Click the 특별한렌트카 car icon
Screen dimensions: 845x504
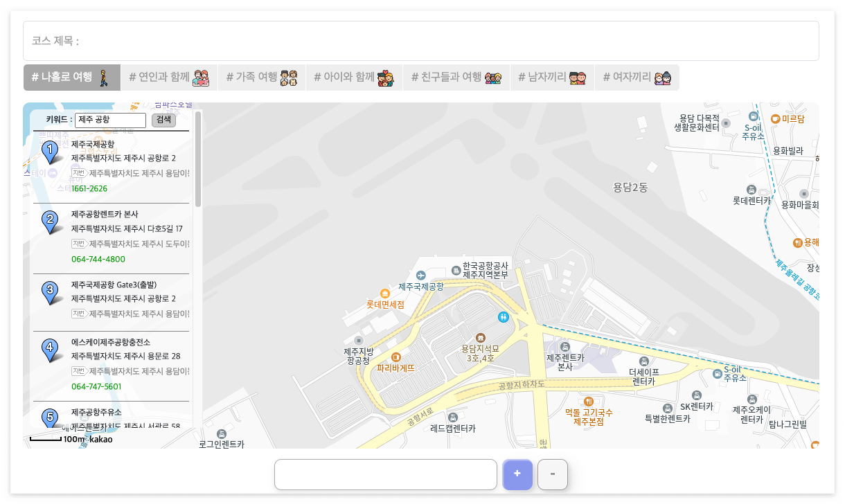[668, 408]
